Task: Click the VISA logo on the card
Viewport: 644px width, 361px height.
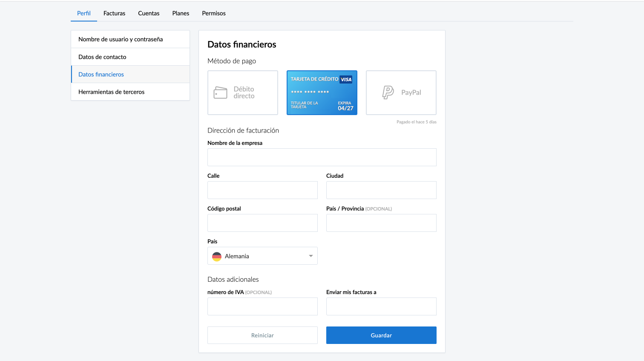Action: coord(346,79)
